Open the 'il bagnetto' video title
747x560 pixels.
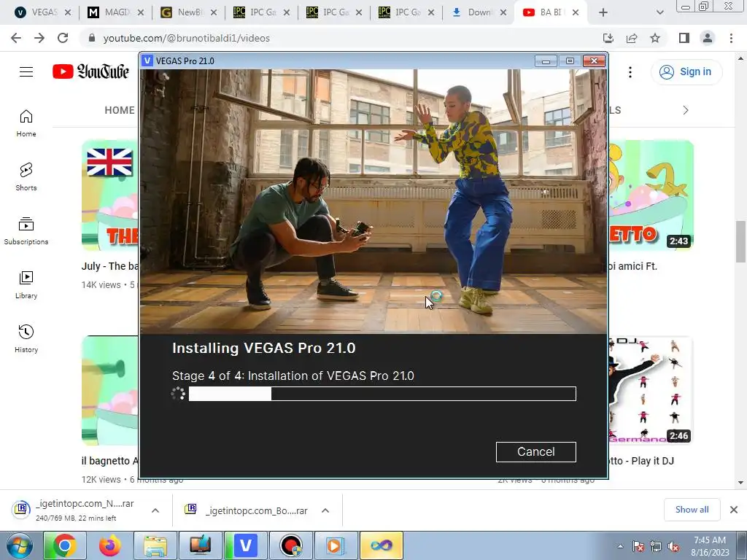click(110, 461)
